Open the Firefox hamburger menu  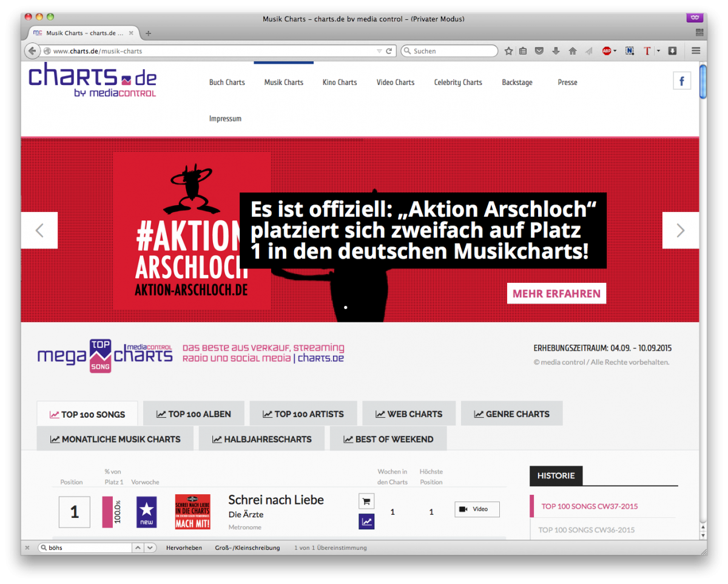(696, 51)
